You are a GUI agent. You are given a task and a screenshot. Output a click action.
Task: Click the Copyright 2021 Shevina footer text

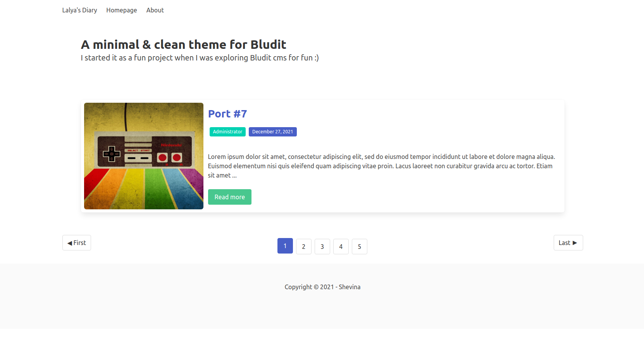(x=322, y=287)
